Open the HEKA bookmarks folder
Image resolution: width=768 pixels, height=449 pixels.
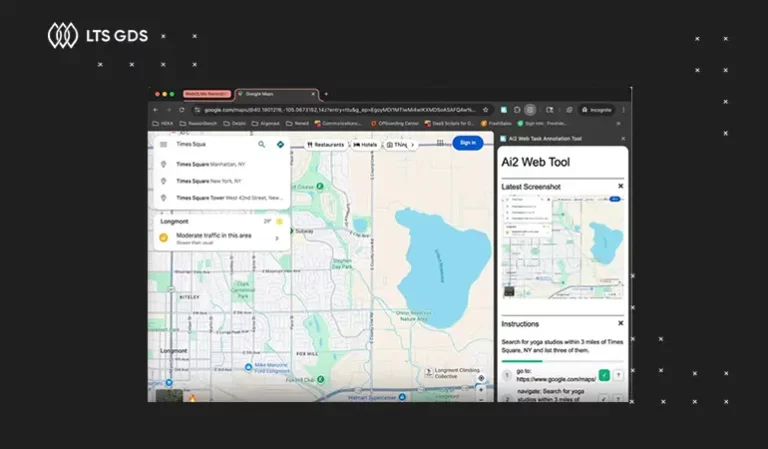(163, 123)
